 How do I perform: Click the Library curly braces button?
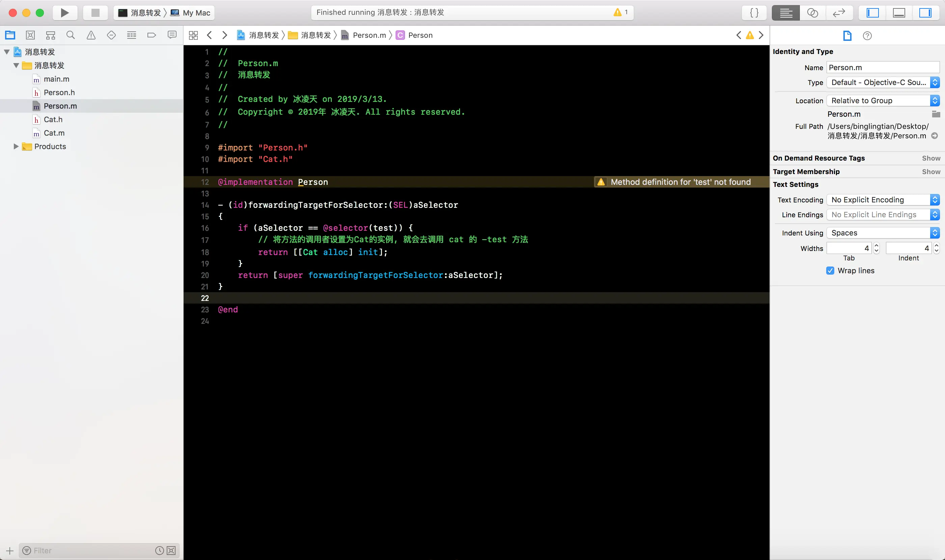click(x=754, y=13)
